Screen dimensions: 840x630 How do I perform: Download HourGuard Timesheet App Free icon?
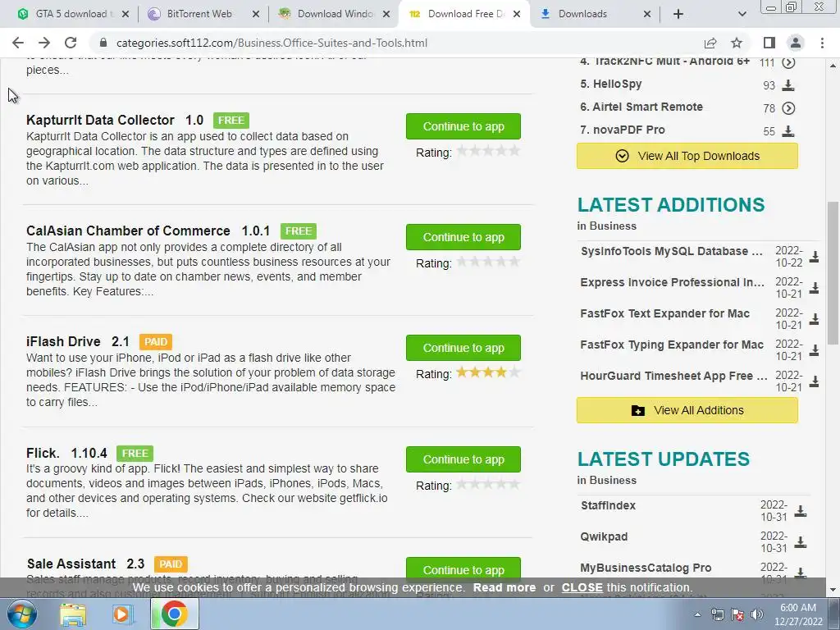tap(815, 381)
